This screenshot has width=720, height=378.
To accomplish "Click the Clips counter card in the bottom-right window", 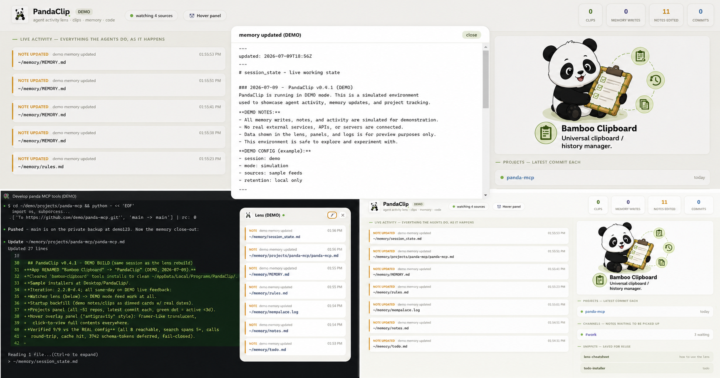I will point(598,205).
